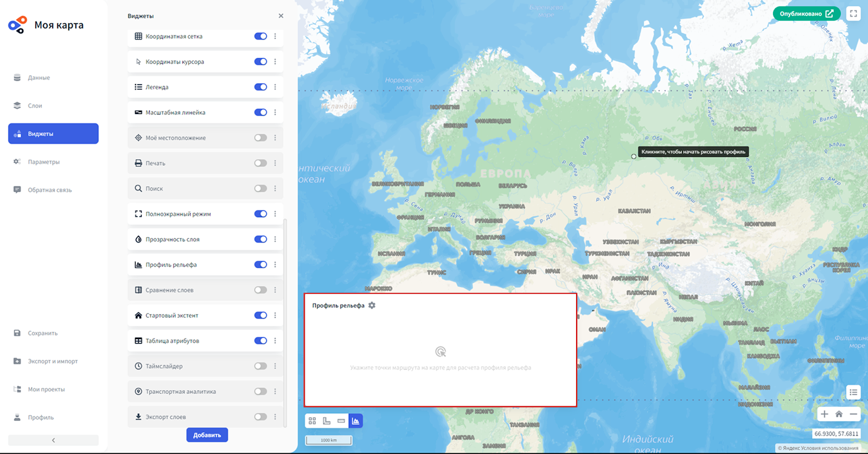
Task: Open the Слои section
Action: click(53, 105)
